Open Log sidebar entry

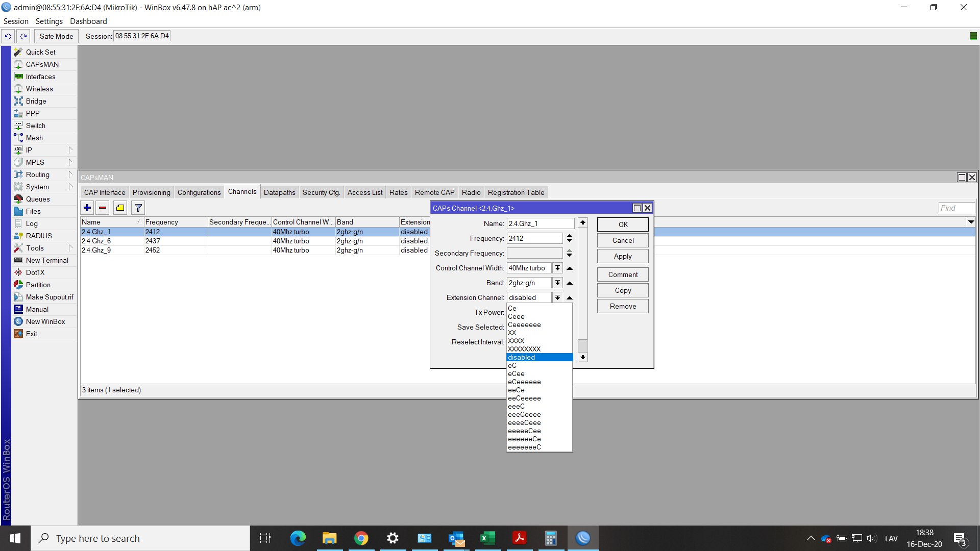(32, 223)
